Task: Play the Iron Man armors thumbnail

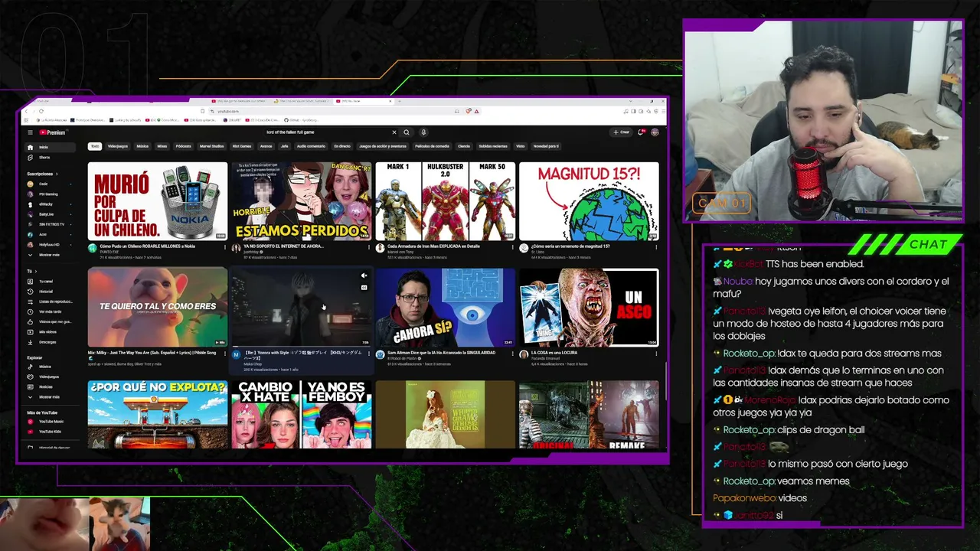Action: click(x=445, y=201)
